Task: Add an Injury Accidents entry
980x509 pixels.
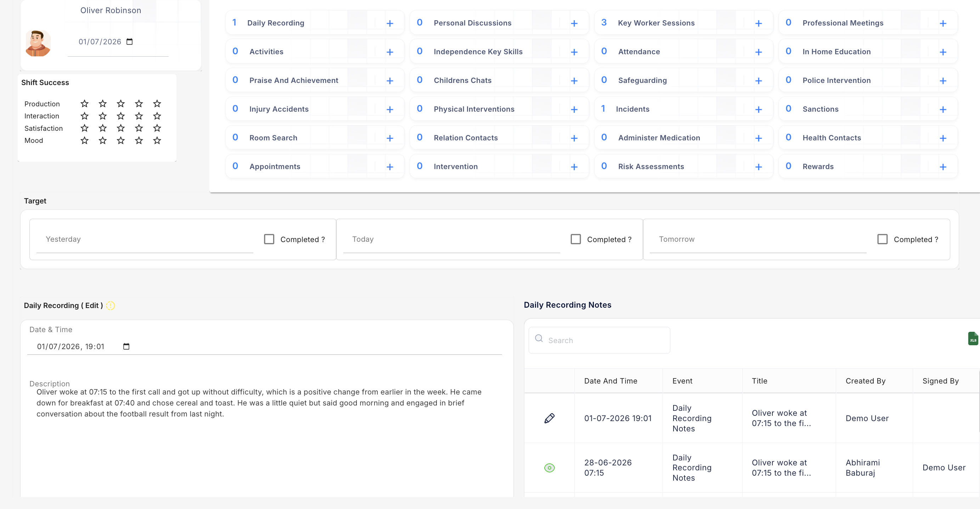Action: point(390,109)
